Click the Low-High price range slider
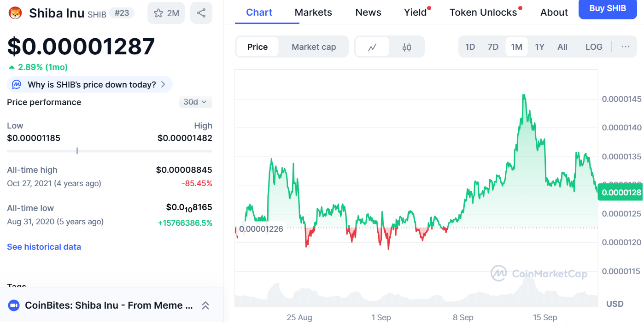 110,151
